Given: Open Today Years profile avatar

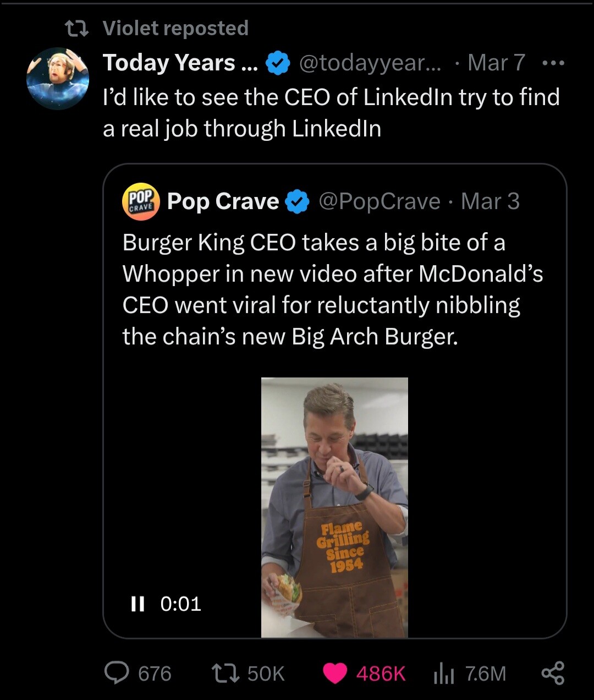Looking at the screenshot, I should click(58, 78).
